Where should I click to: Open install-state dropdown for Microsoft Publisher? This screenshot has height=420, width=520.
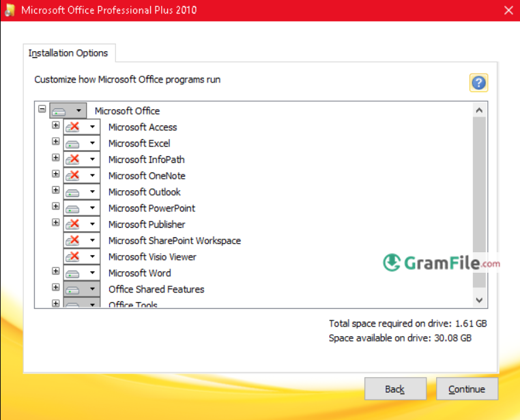click(x=82, y=224)
